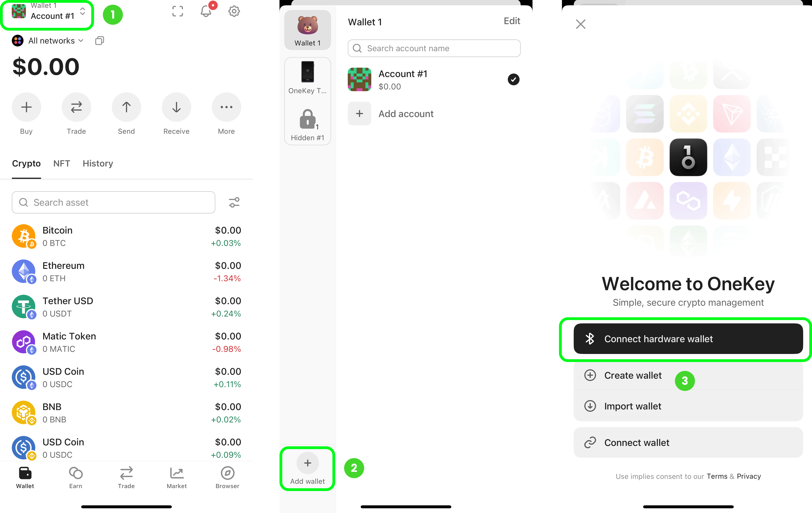Click Connect hardware wallet button
The width and height of the screenshot is (812, 513).
tap(688, 339)
